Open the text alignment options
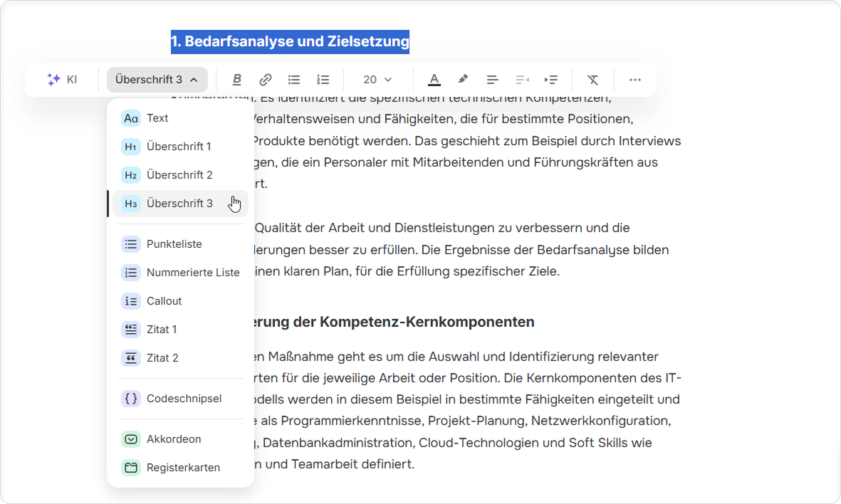The width and height of the screenshot is (841, 504). pyautogui.click(x=492, y=80)
